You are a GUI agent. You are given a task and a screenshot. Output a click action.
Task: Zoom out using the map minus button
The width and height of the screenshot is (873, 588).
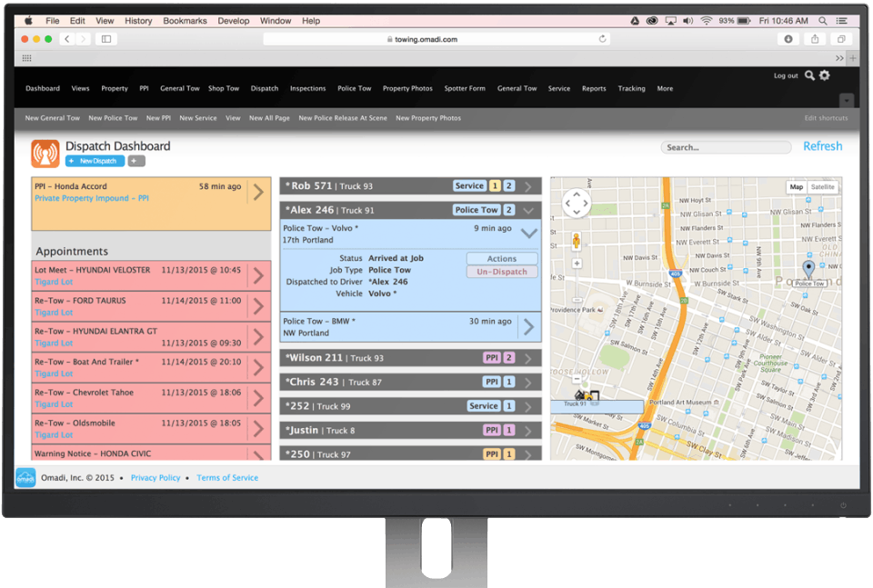point(577,379)
